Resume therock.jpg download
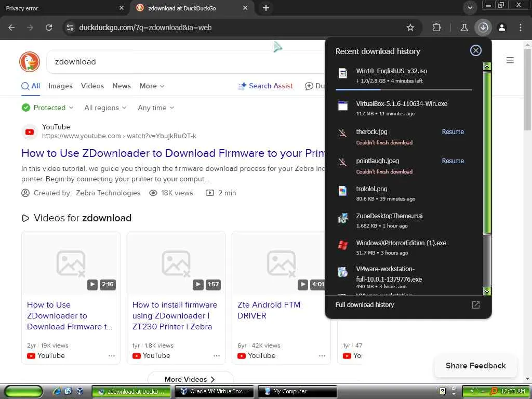 click(453, 131)
